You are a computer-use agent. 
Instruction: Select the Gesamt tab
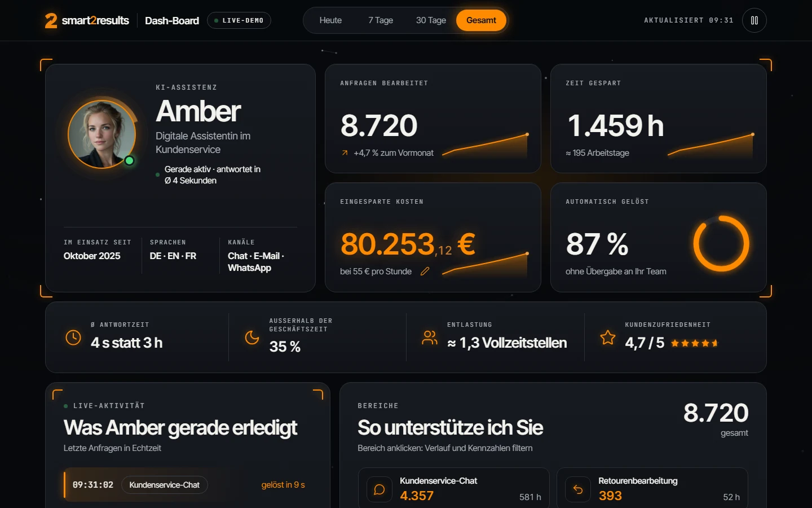[481, 20]
